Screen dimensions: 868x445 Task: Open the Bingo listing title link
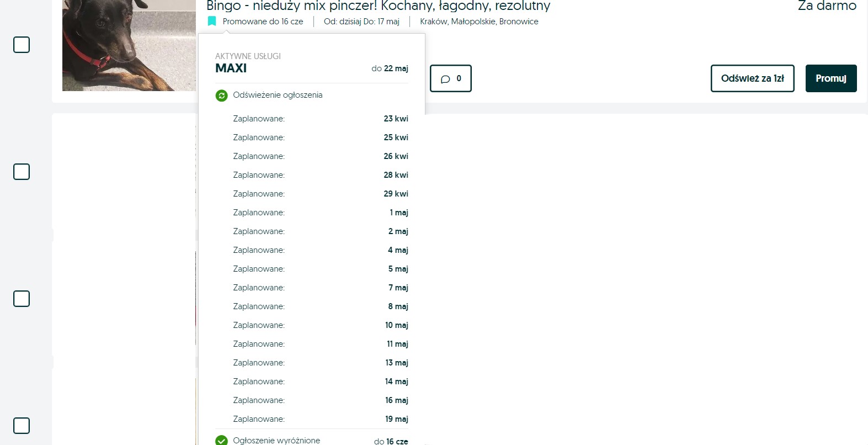[x=379, y=6]
